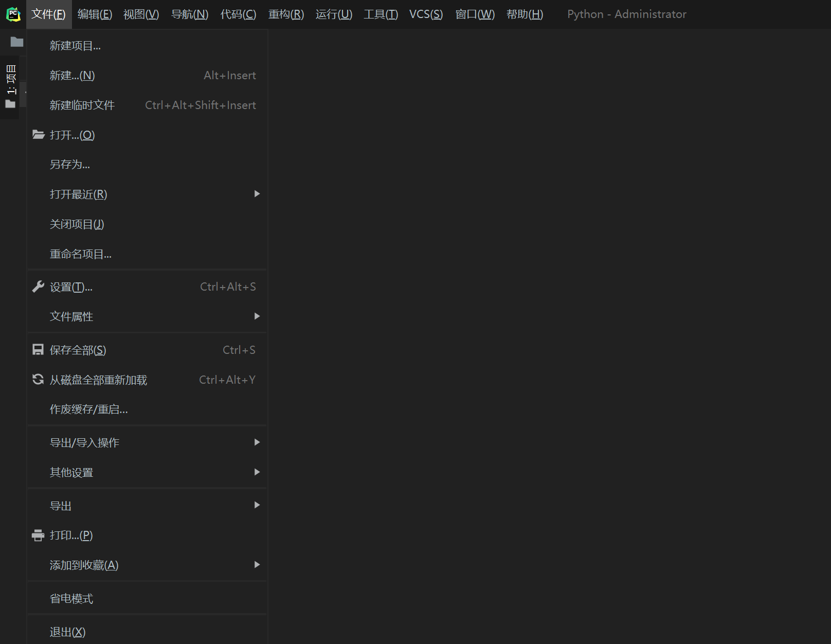Select 新建临时文件 menu entry

click(147, 105)
